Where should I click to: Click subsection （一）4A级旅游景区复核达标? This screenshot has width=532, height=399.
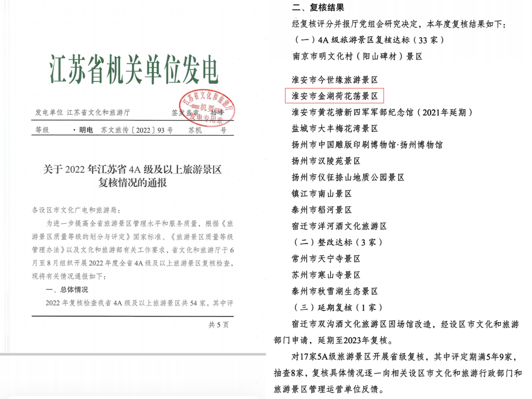[369, 40]
